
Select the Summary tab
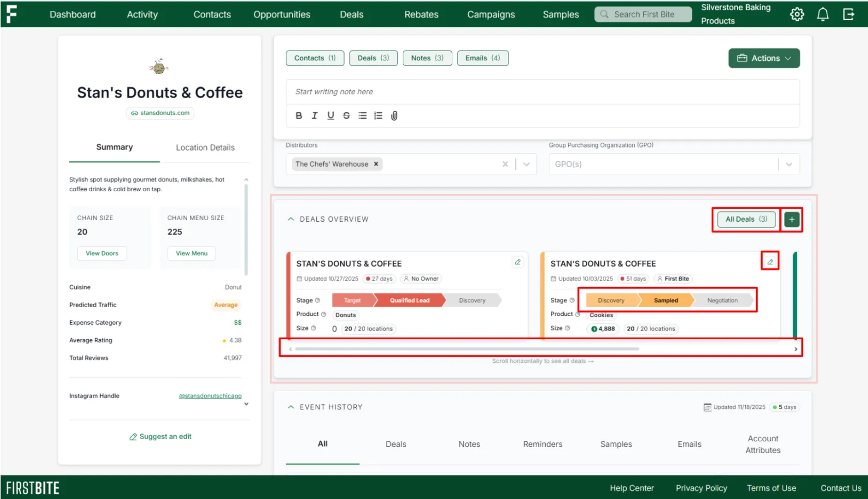pos(114,147)
